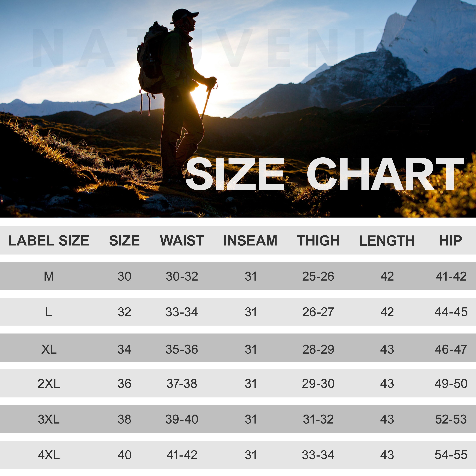Select hip value 44-45 in the L row
The width and height of the screenshot is (476, 476).
451,312
